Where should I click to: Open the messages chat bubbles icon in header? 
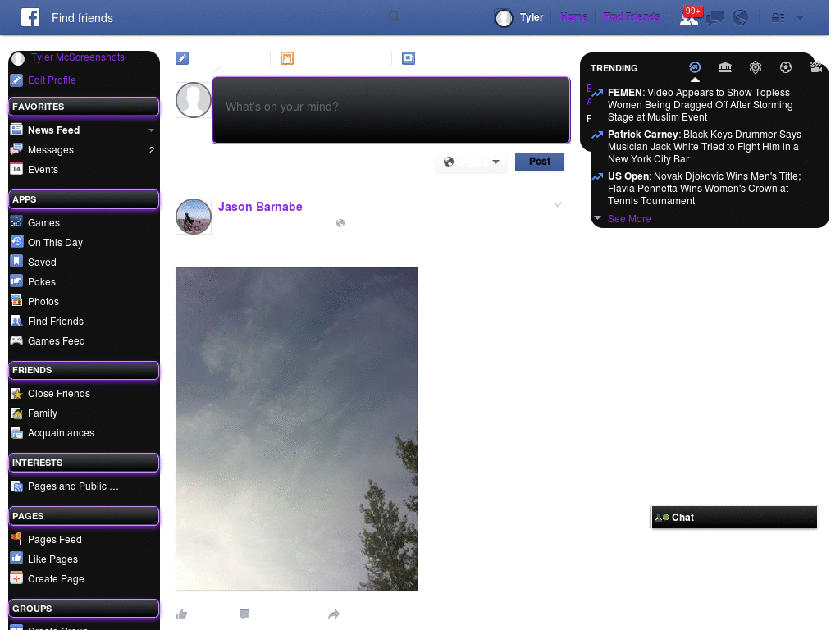coord(714,18)
